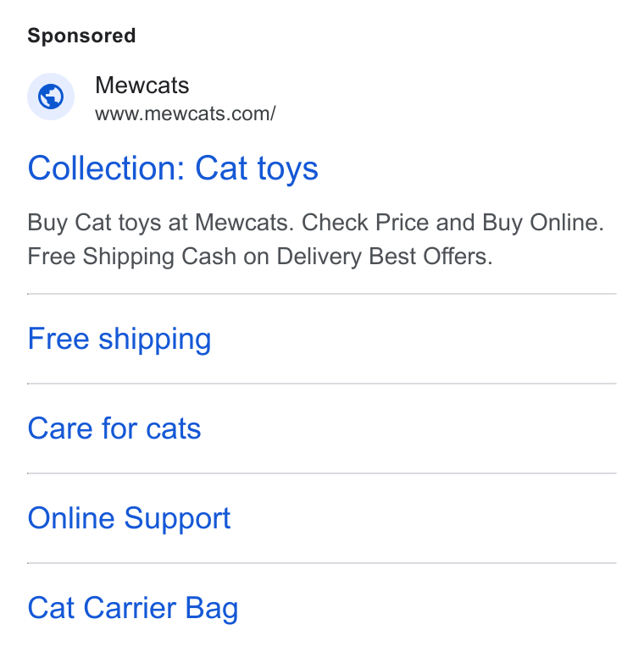644x652 pixels.
Task: Click the www.mewcats.com/ URL text
Action: (x=185, y=114)
